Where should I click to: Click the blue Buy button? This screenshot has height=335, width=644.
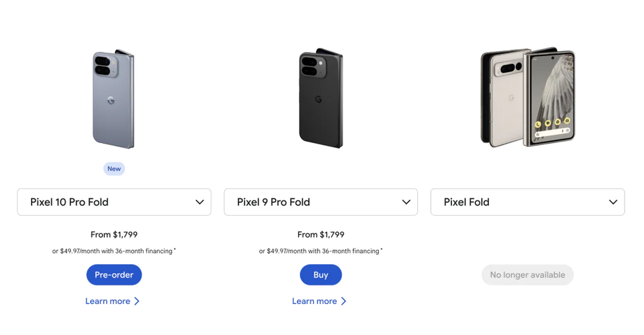(x=321, y=275)
